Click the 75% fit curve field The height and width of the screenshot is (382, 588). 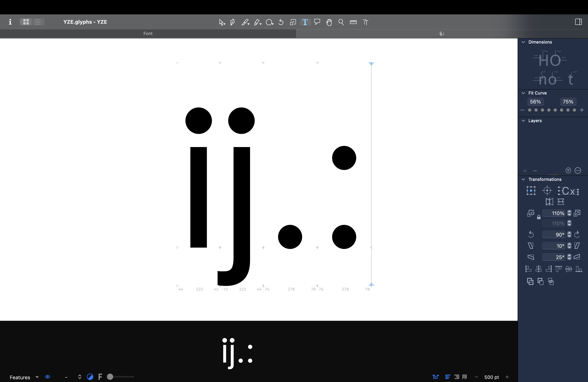568,102
